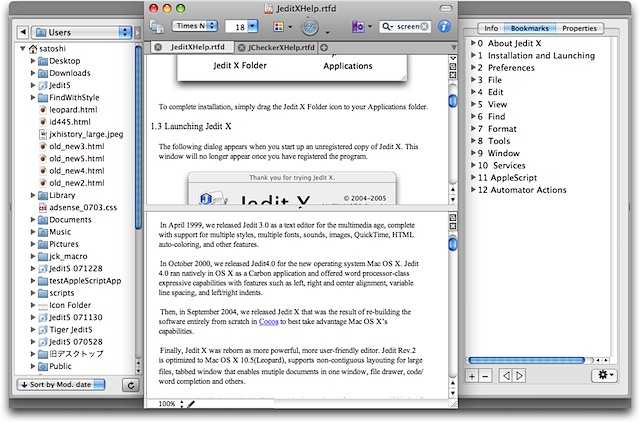The height and width of the screenshot is (423, 640).
Task: Add a new tab with the plus icon
Action: [x=324, y=48]
